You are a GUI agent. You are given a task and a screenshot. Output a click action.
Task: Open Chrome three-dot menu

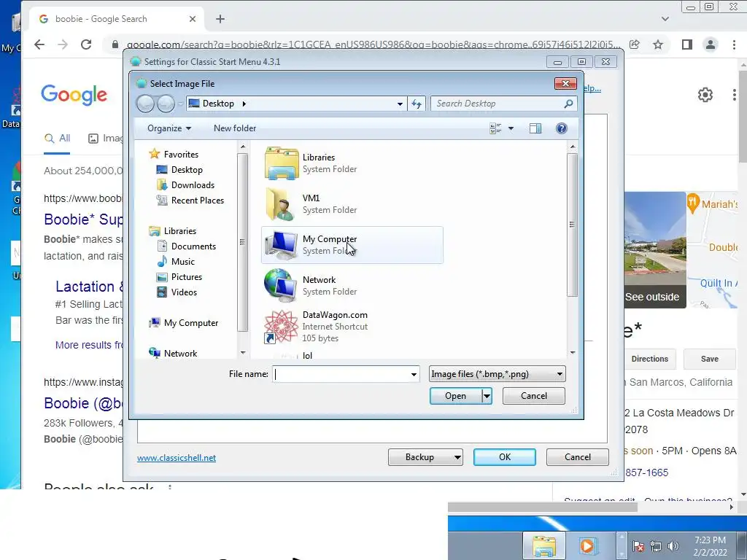[x=734, y=44]
